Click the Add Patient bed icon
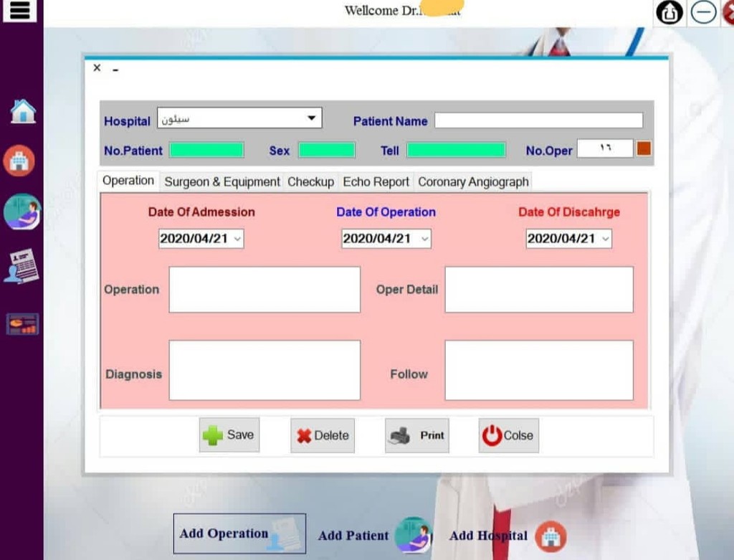This screenshot has width=734, height=560. pyautogui.click(x=412, y=535)
